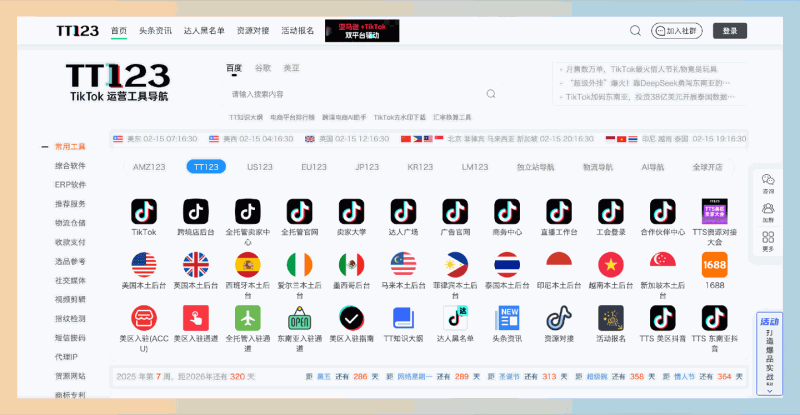The image size is (800, 415).
Task: Open the TikTok icon in tool grid
Action: [x=144, y=211]
